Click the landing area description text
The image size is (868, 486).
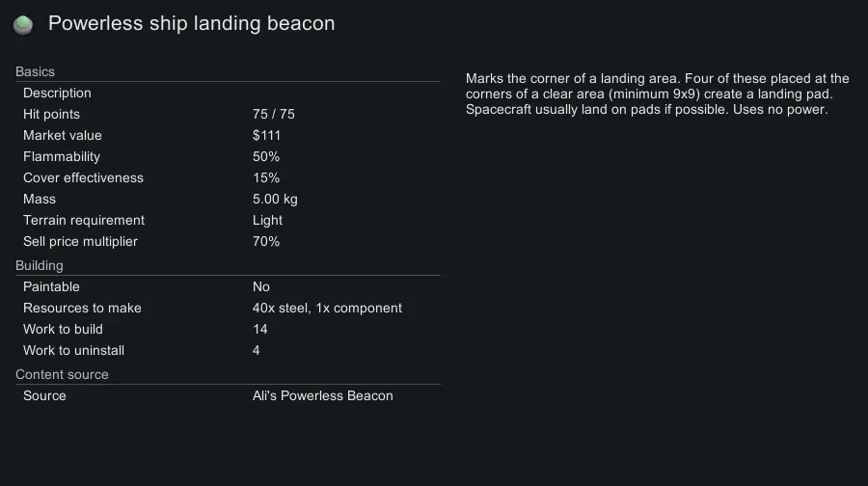pyautogui.click(x=657, y=94)
